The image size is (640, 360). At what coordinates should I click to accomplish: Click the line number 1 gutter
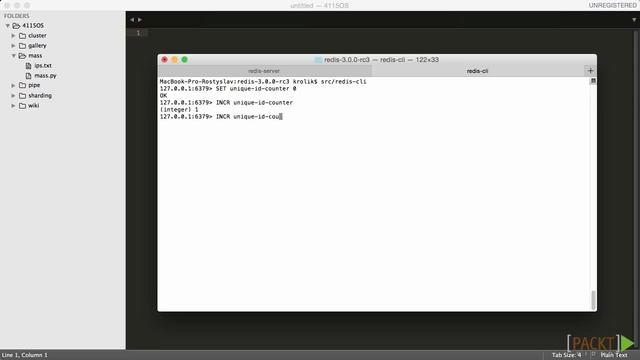pyautogui.click(x=138, y=33)
